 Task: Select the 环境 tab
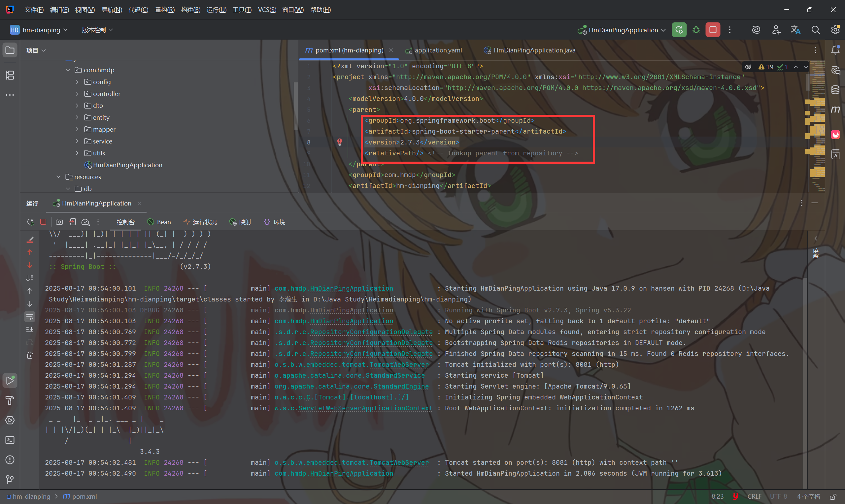coord(275,222)
